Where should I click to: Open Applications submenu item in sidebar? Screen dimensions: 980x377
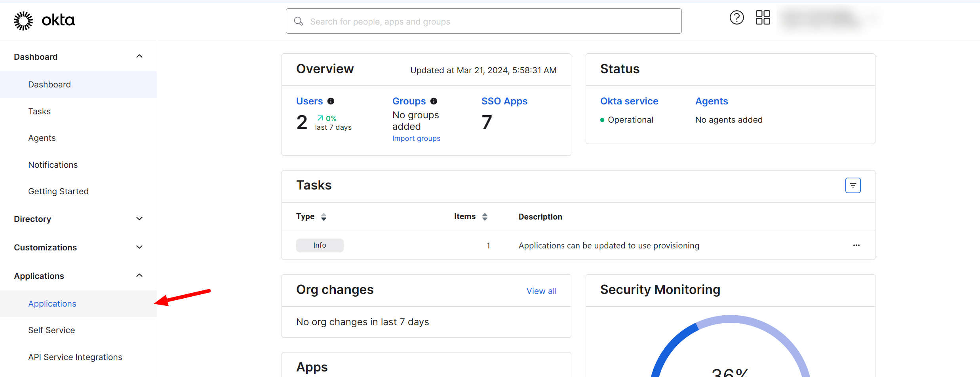point(52,304)
